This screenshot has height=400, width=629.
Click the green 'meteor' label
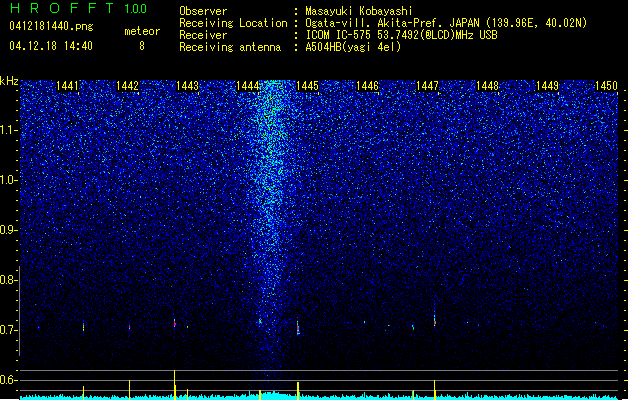coord(142,31)
